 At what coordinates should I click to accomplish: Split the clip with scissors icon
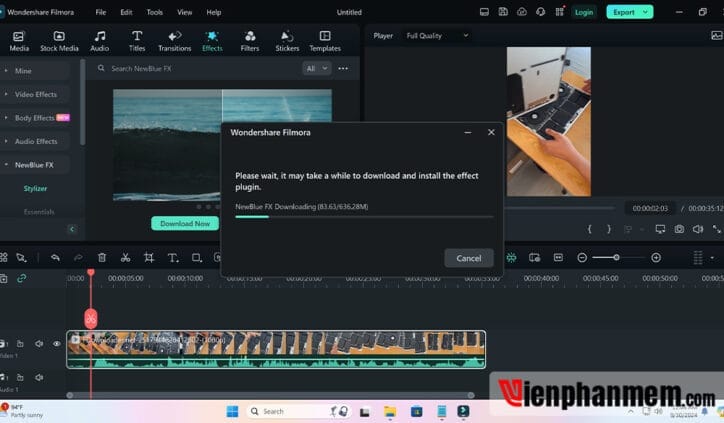[125, 258]
